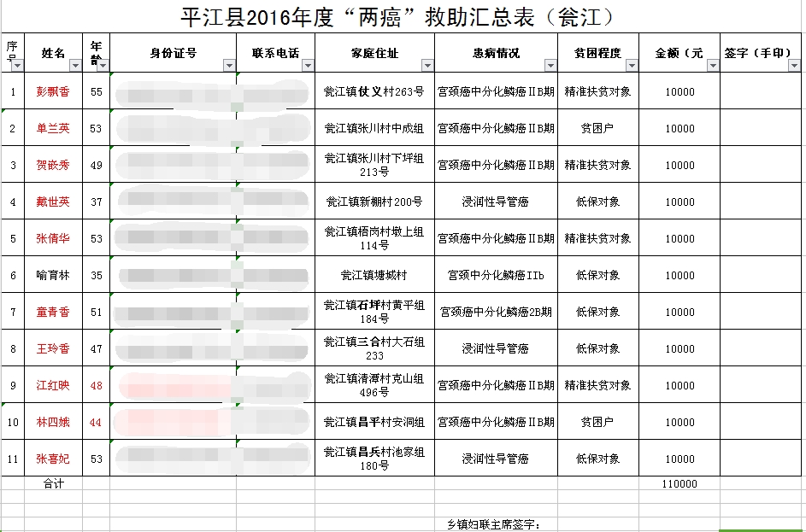Expand the 签字（手印） filter dropdown
The height and width of the screenshot is (532, 806).
coord(798,66)
